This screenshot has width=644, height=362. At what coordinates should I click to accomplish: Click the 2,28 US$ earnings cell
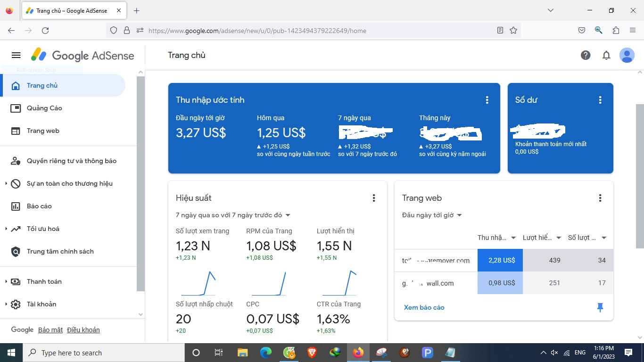tap(500, 260)
